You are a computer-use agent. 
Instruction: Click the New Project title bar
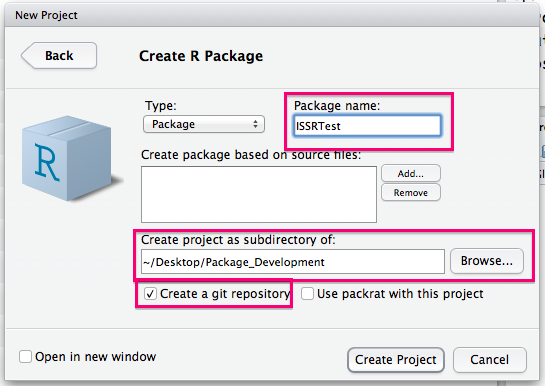tap(272, 15)
